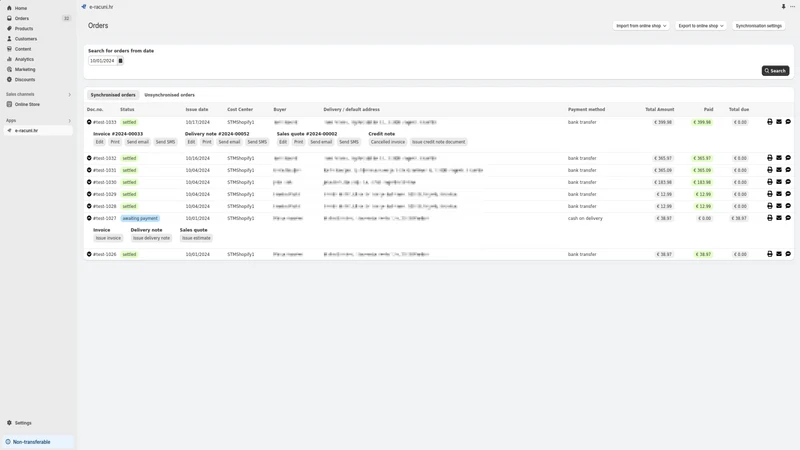
Task: Print order #test-1029 using printer icon
Action: point(769,194)
